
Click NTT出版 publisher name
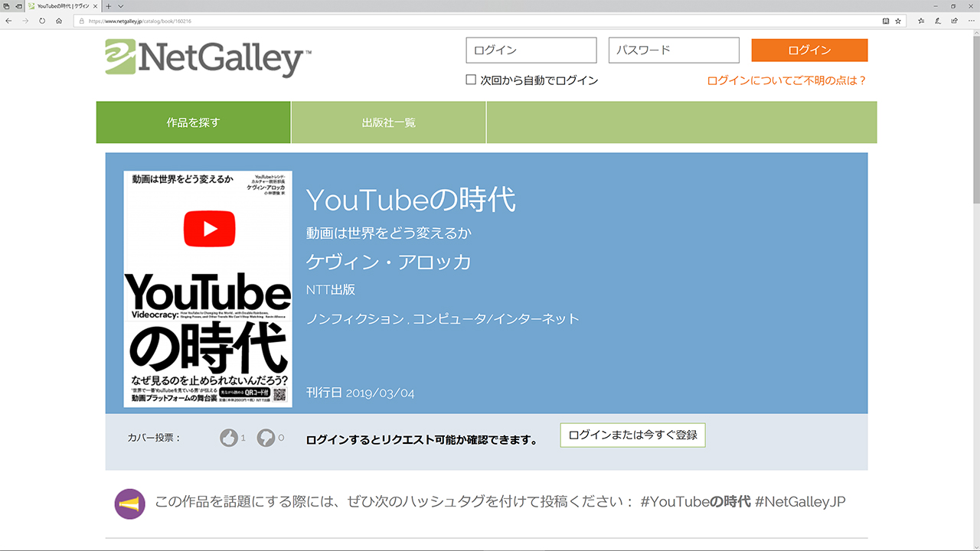(x=331, y=290)
